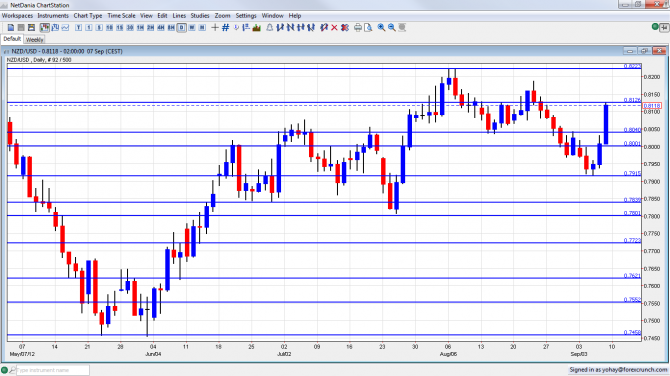Click the delete all lines double-X icon
The height and width of the screenshot is (376, 670).
[x=344, y=27]
